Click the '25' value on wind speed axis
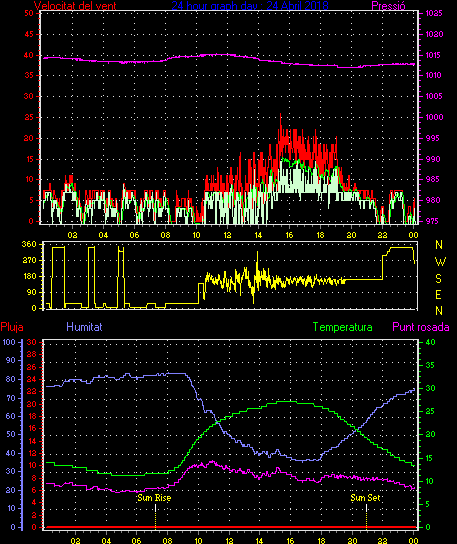The image size is (457, 544). [x=29, y=117]
